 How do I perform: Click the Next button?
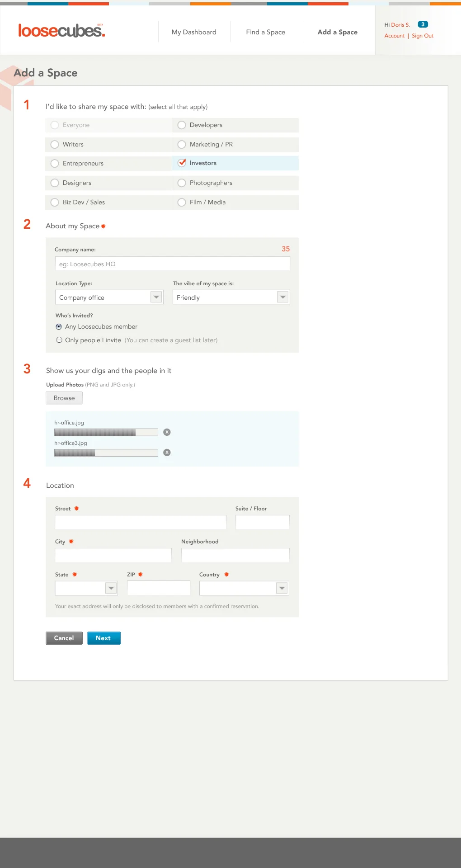pyautogui.click(x=104, y=638)
